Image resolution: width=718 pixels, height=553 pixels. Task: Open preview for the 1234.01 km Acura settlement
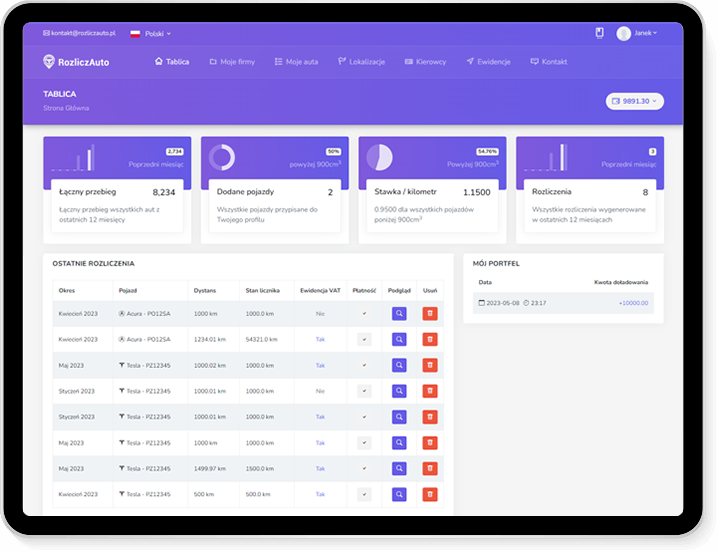[399, 340]
